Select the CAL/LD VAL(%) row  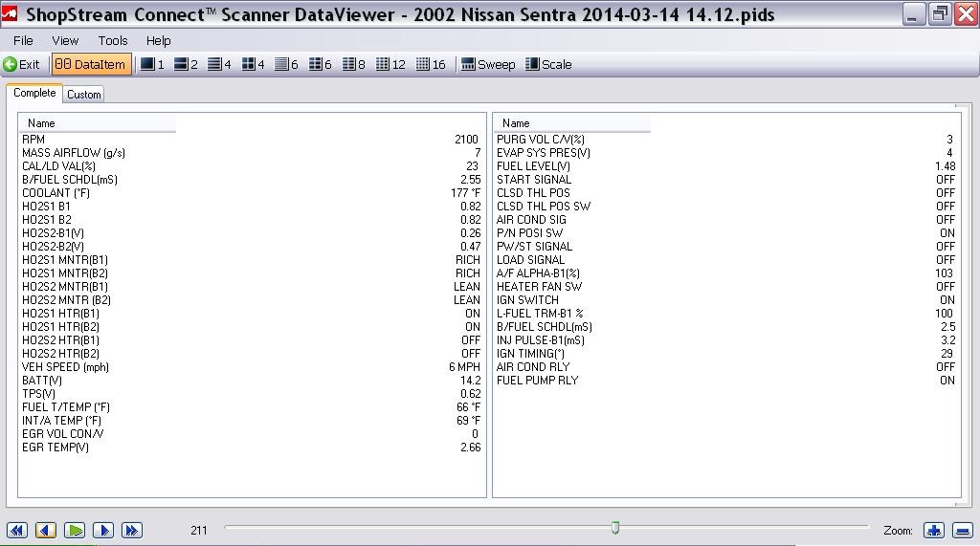pyautogui.click(x=252, y=166)
